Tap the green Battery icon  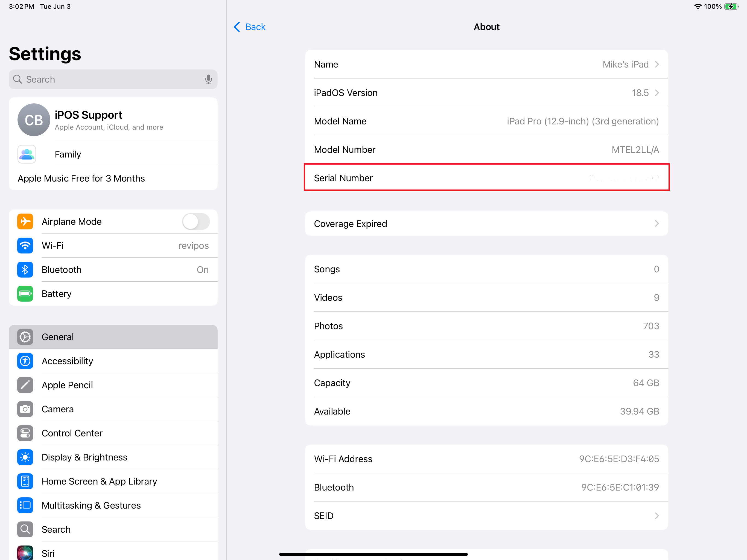point(25,293)
